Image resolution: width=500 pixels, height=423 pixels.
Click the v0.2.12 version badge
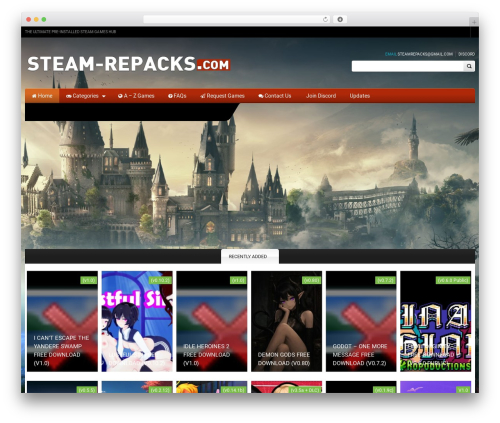click(161, 390)
